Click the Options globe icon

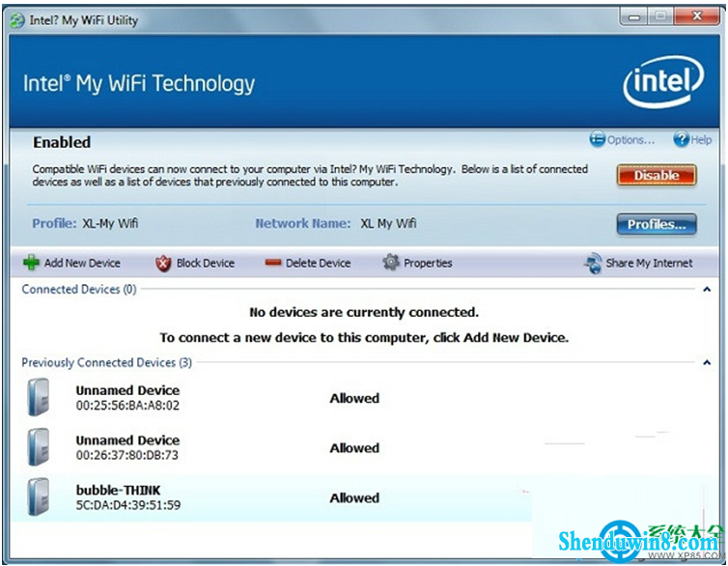click(x=597, y=139)
